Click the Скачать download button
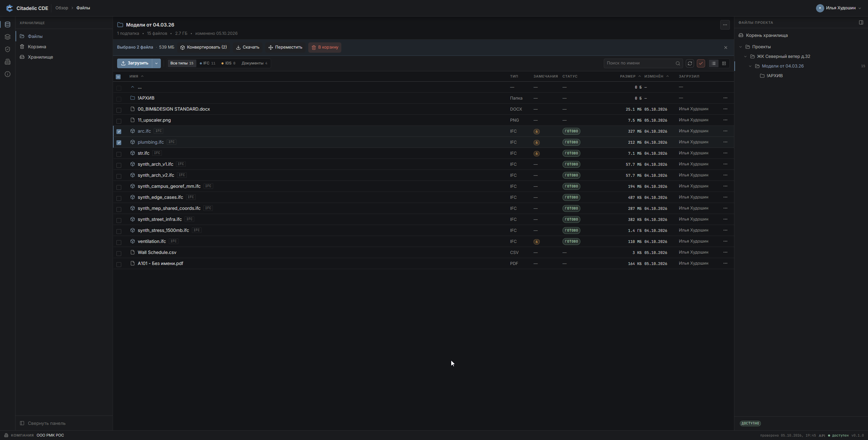This screenshot has height=440, width=868. pyautogui.click(x=247, y=47)
